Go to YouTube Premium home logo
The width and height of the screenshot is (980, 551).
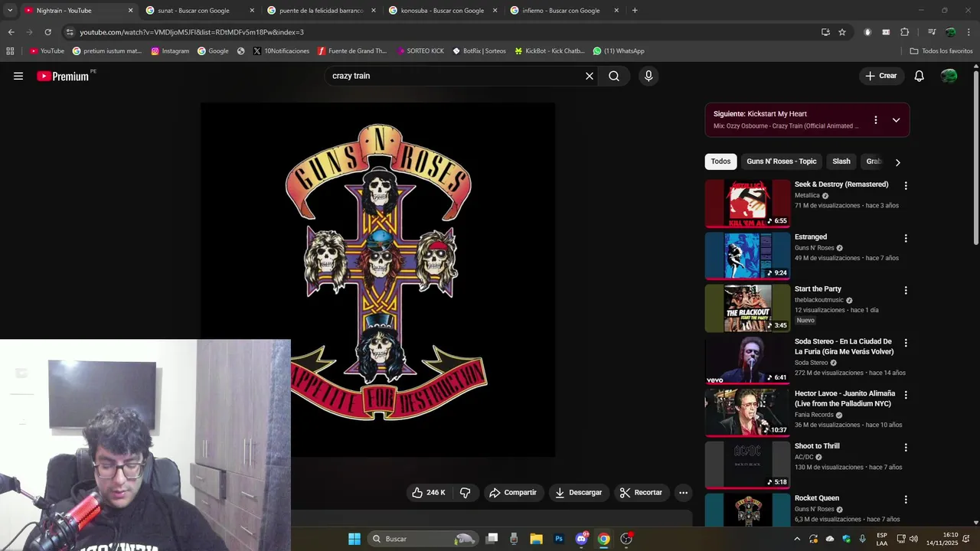click(64, 76)
